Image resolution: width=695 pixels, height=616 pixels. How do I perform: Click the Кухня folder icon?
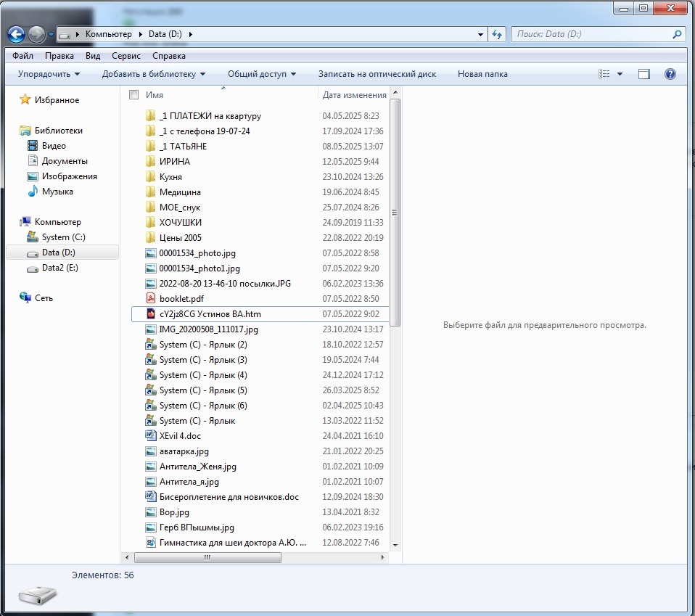[x=151, y=176]
